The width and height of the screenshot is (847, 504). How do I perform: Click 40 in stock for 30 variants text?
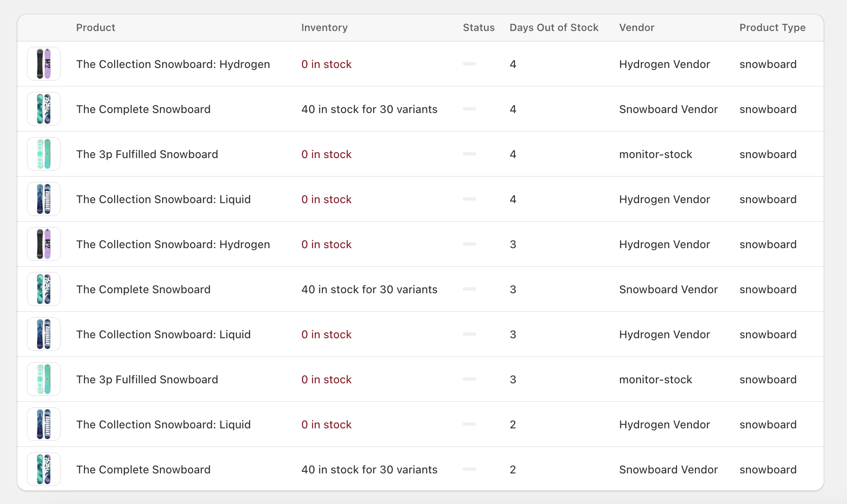[x=369, y=109]
